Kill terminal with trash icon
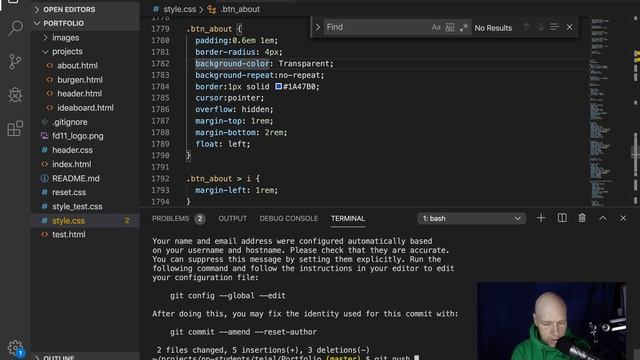 click(x=582, y=218)
